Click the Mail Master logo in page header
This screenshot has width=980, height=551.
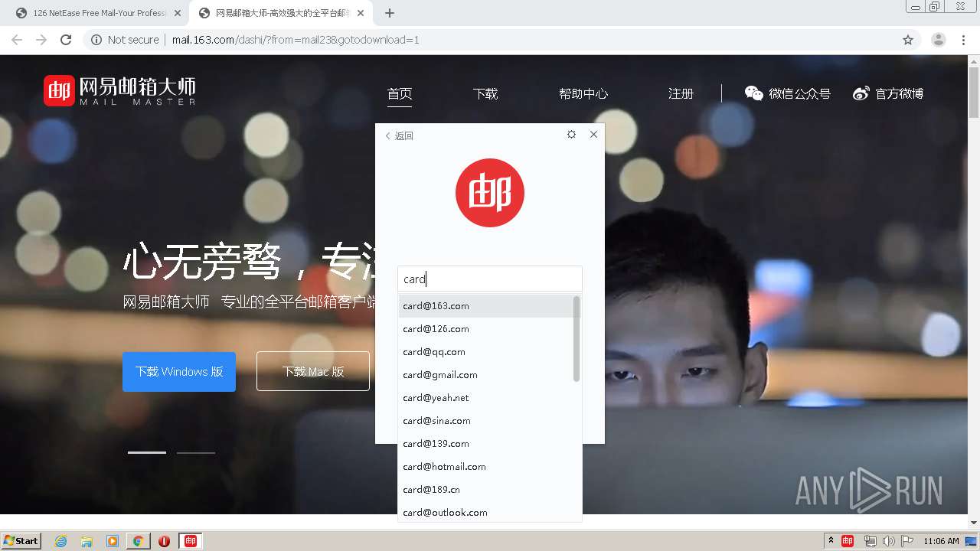pos(119,91)
